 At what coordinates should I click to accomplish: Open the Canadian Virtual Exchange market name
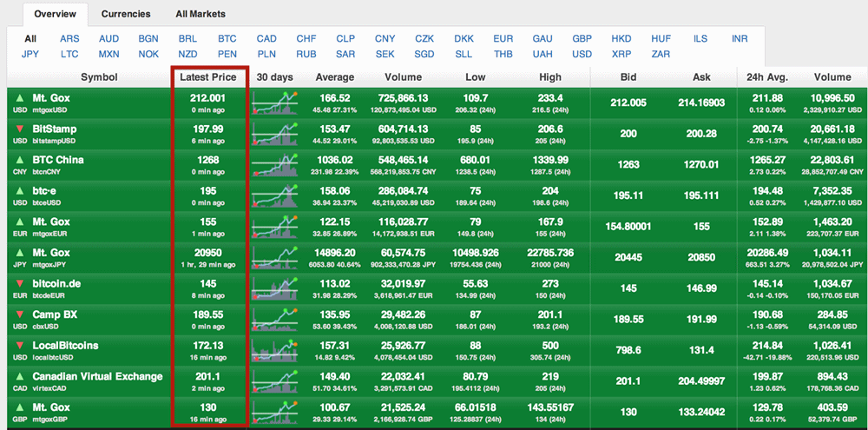97,377
